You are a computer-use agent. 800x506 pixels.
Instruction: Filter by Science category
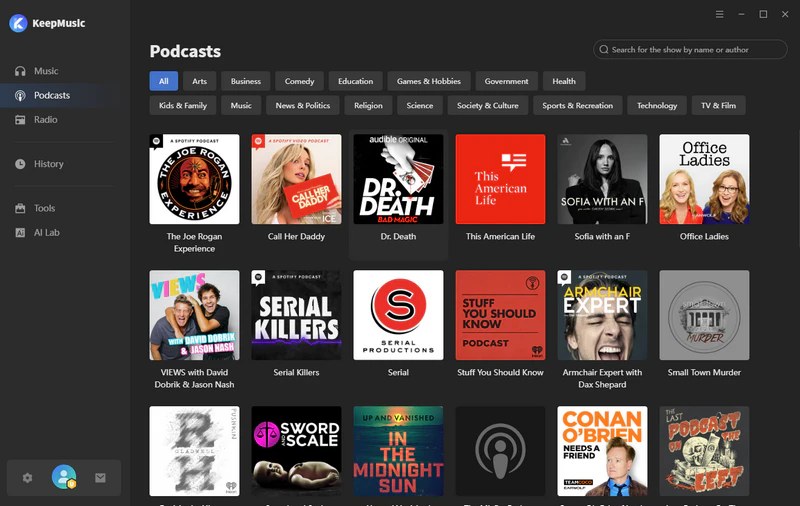point(420,106)
